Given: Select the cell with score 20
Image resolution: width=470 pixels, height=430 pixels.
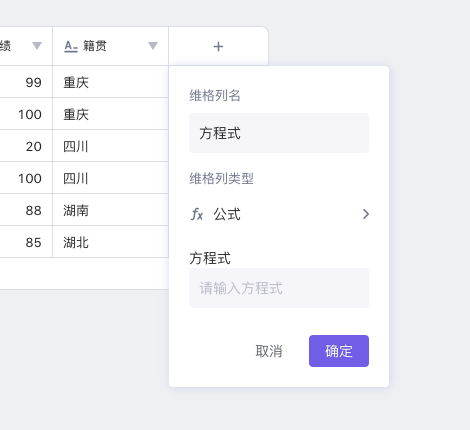Looking at the screenshot, I should [26, 146].
